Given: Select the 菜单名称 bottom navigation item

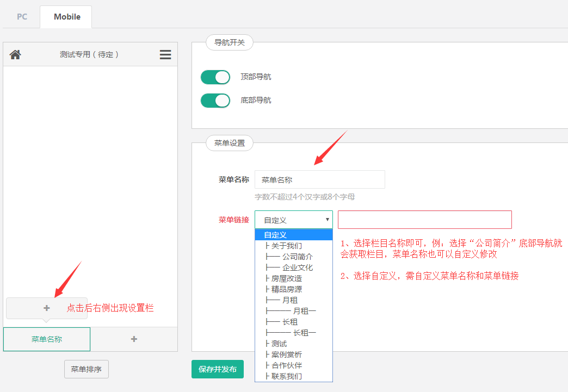Looking at the screenshot, I should pyautogui.click(x=47, y=339).
